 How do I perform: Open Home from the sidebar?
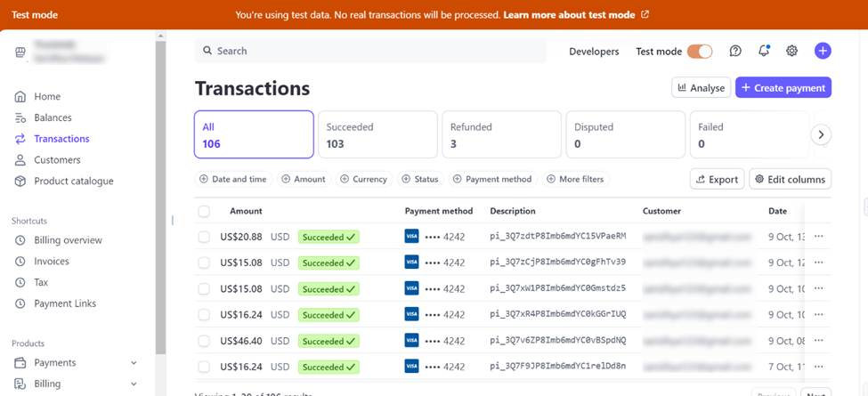(47, 96)
